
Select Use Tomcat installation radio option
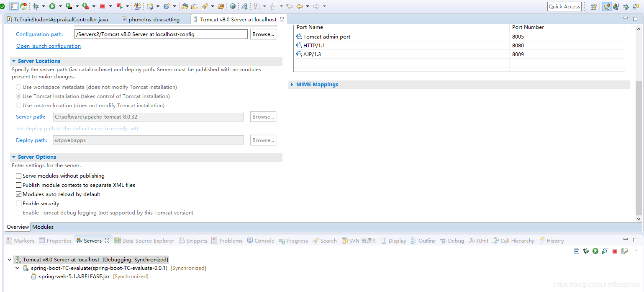click(18, 96)
